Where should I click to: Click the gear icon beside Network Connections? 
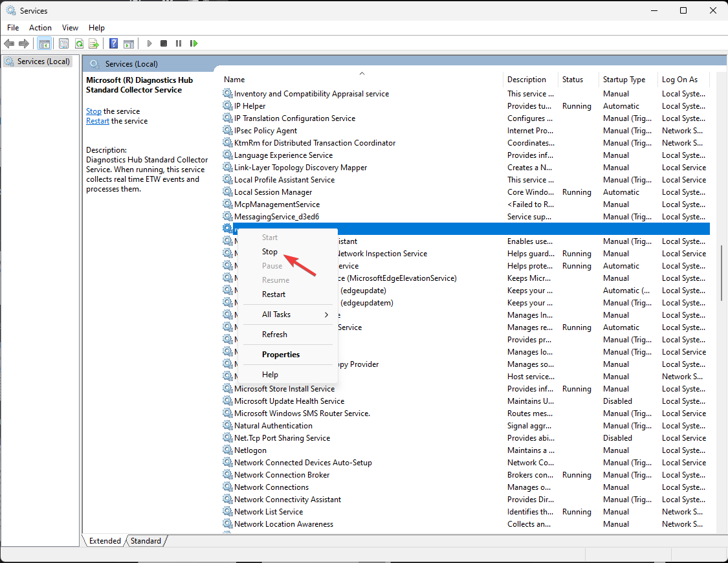pyautogui.click(x=228, y=487)
